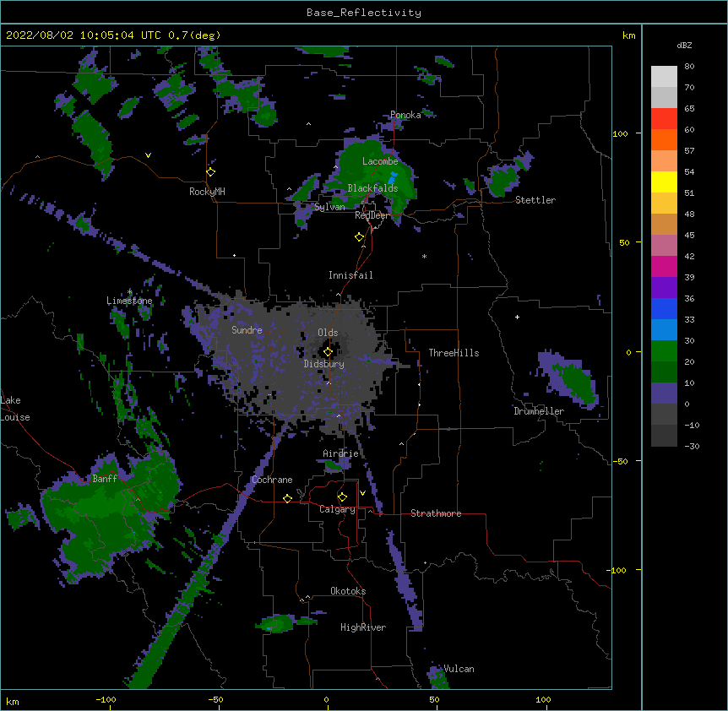
Task: Click the -50 tick on the vertical axis
Action: [x=620, y=461]
